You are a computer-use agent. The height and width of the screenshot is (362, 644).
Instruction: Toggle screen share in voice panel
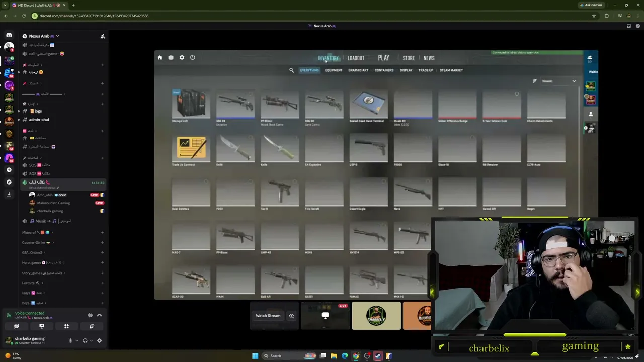pyautogui.click(x=41, y=326)
